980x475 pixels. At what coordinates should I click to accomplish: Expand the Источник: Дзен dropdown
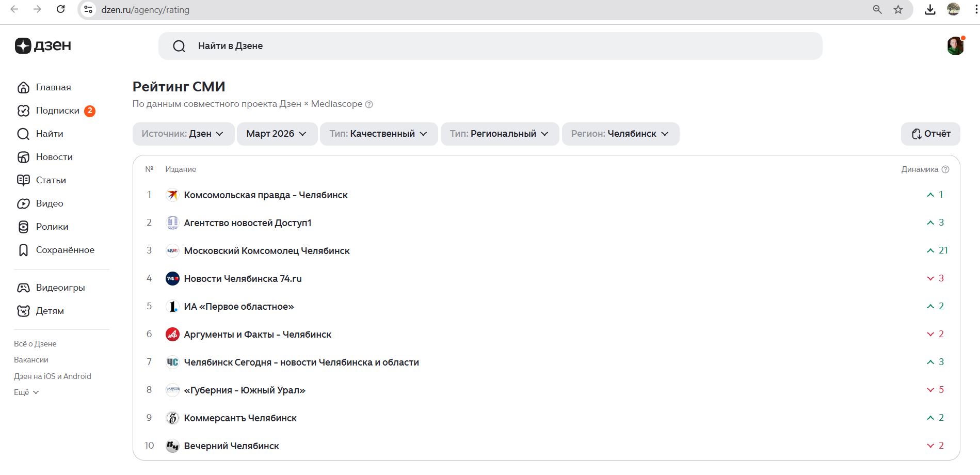tap(183, 134)
